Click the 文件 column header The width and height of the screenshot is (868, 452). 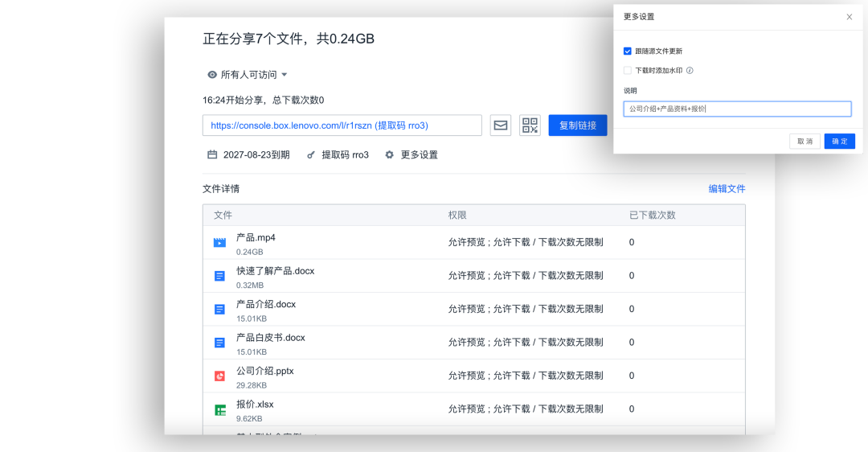click(223, 215)
